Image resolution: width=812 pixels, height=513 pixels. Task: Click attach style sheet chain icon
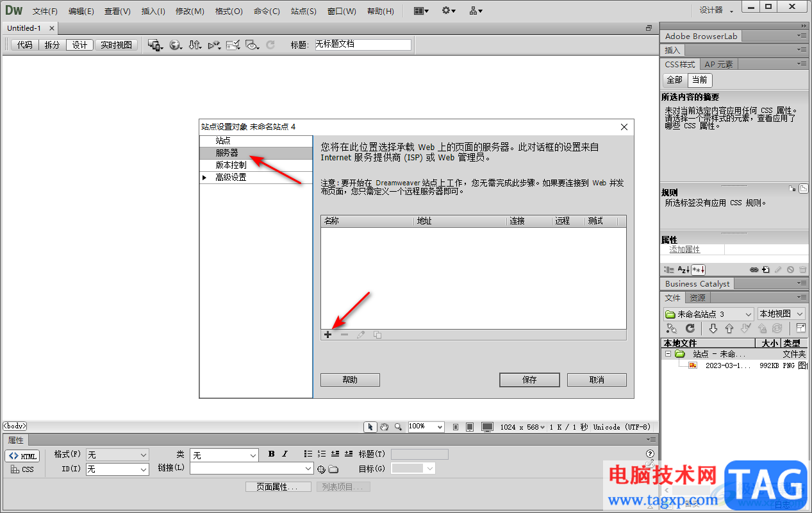[754, 270]
